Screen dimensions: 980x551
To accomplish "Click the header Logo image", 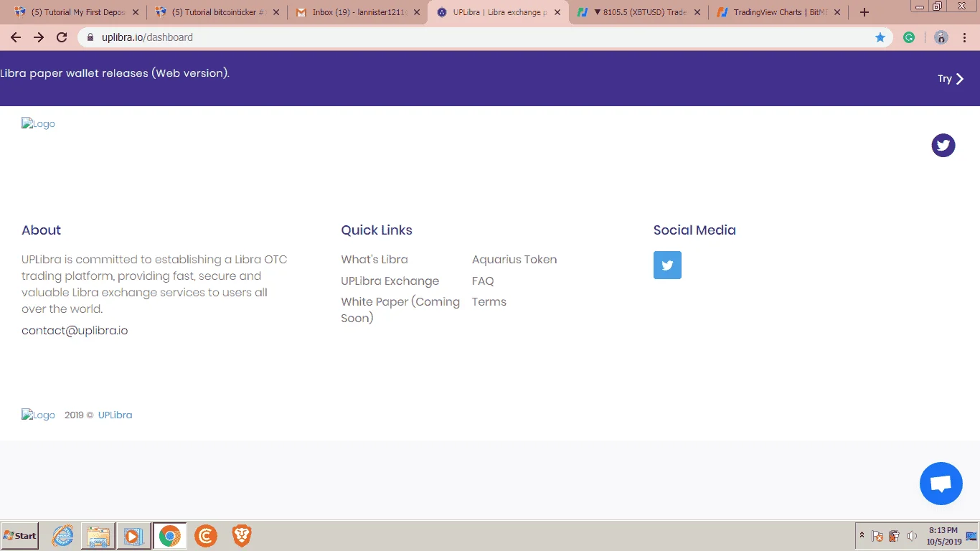I will 38,124.
